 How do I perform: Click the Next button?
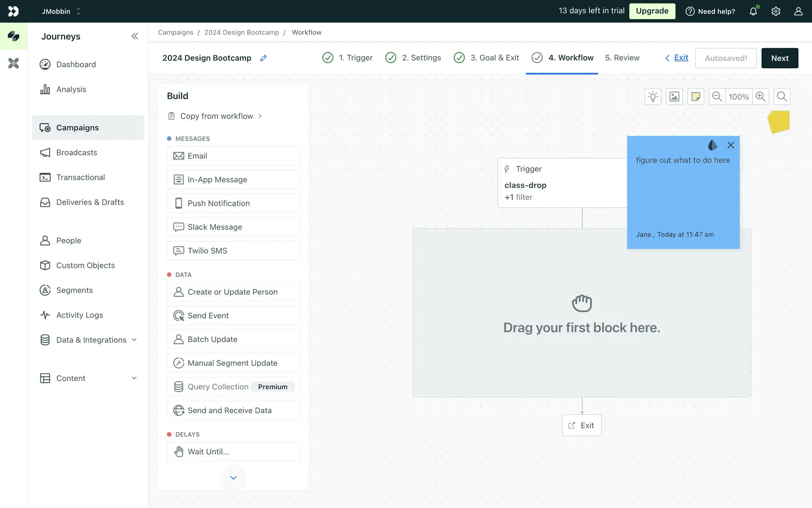click(779, 58)
